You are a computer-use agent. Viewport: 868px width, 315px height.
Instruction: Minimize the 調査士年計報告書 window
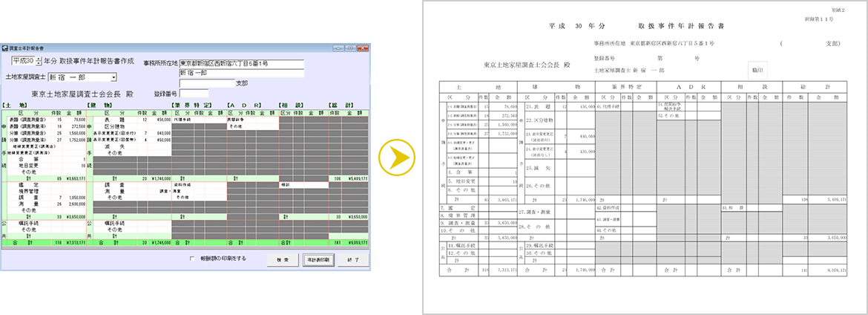337,47
